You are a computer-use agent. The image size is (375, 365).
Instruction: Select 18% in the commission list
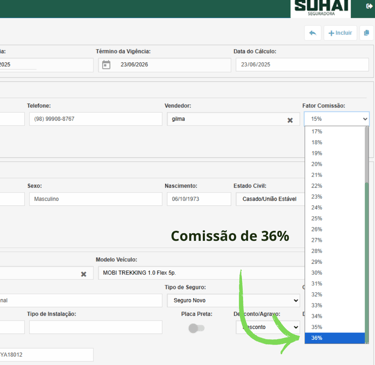(x=335, y=142)
